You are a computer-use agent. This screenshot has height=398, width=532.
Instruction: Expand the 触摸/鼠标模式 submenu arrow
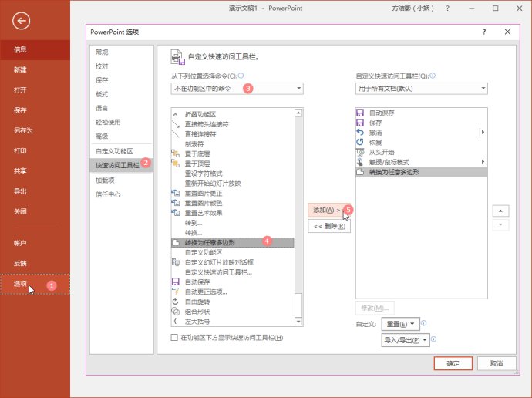coord(483,162)
